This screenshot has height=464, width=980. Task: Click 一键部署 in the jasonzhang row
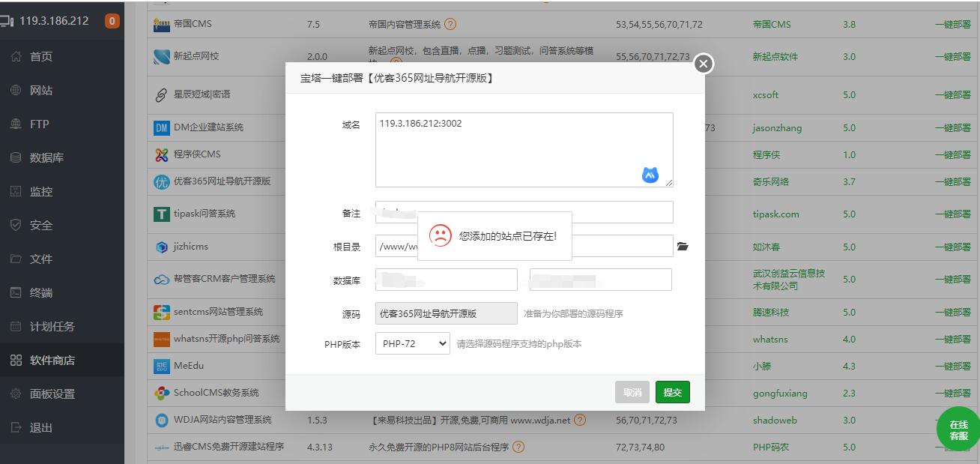(952, 127)
